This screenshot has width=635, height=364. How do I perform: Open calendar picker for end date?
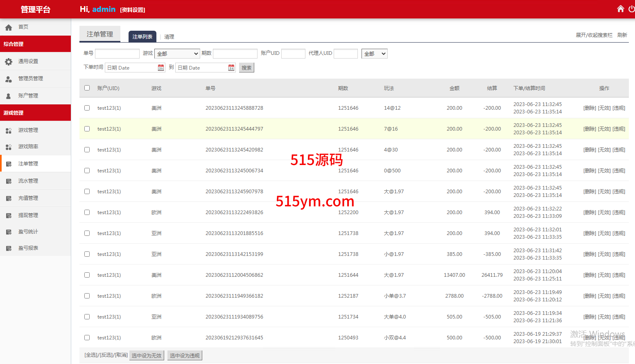(x=231, y=68)
